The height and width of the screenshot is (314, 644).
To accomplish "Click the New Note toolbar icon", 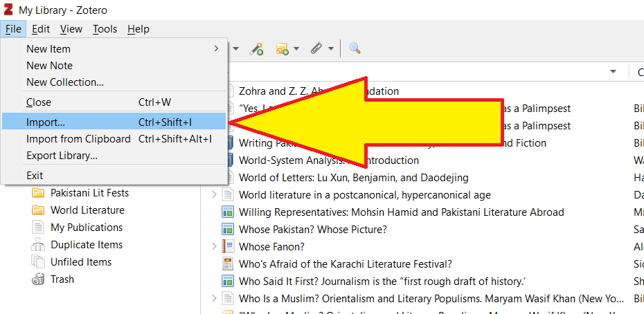I will (x=282, y=49).
